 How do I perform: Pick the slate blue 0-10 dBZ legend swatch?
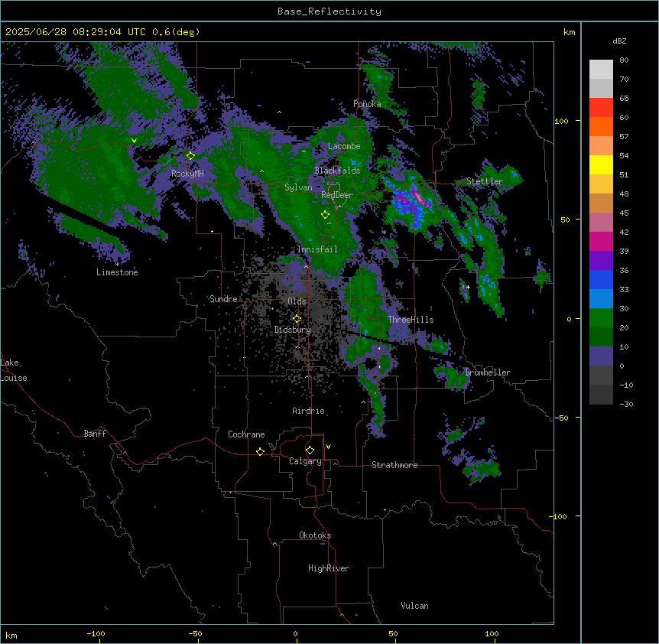click(x=601, y=356)
